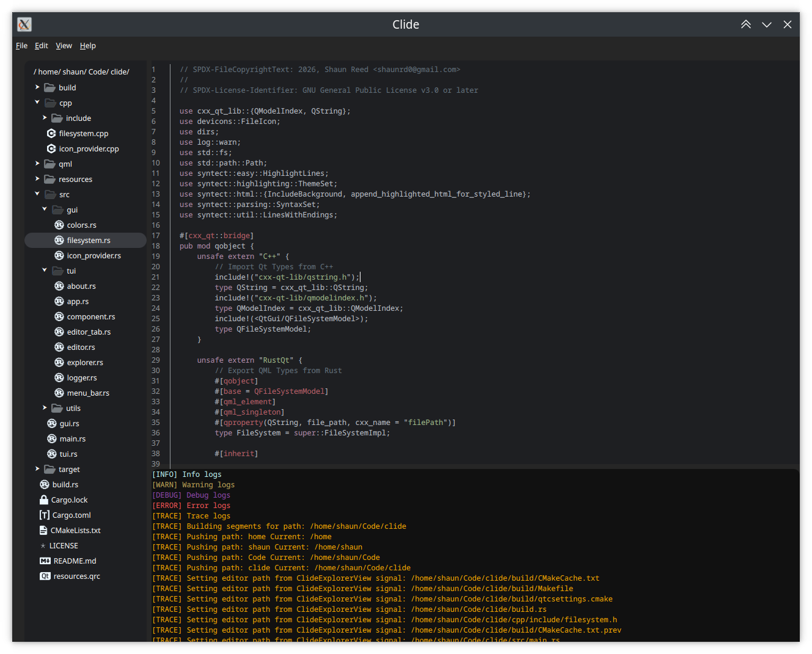This screenshot has width=812, height=654.
Task: Click the Markdown icon beside README.md
Action: [x=45, y=561]
